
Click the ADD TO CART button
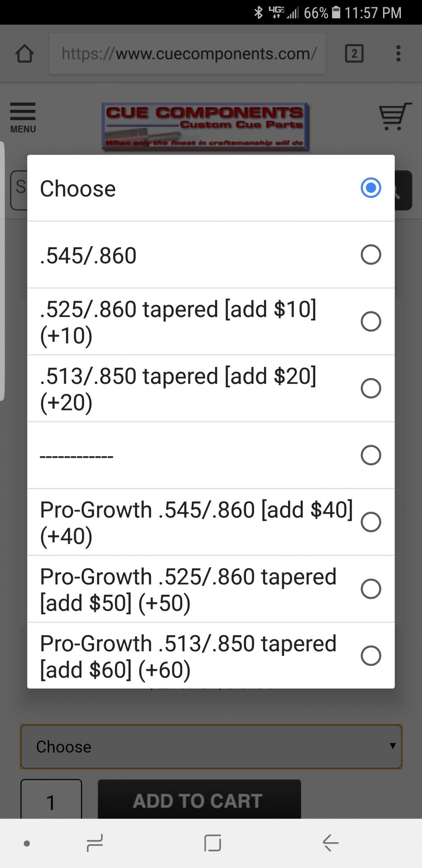(x=199, y=800)
